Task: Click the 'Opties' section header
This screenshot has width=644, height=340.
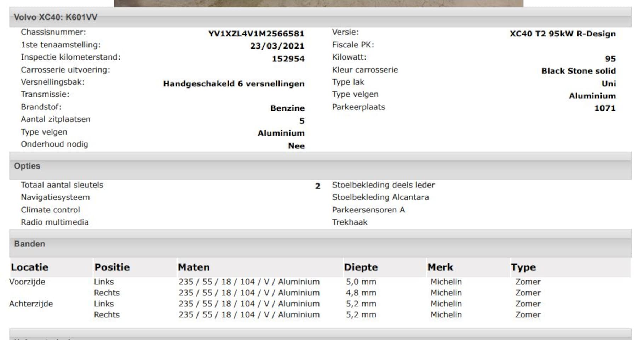Action: (320, 166)
